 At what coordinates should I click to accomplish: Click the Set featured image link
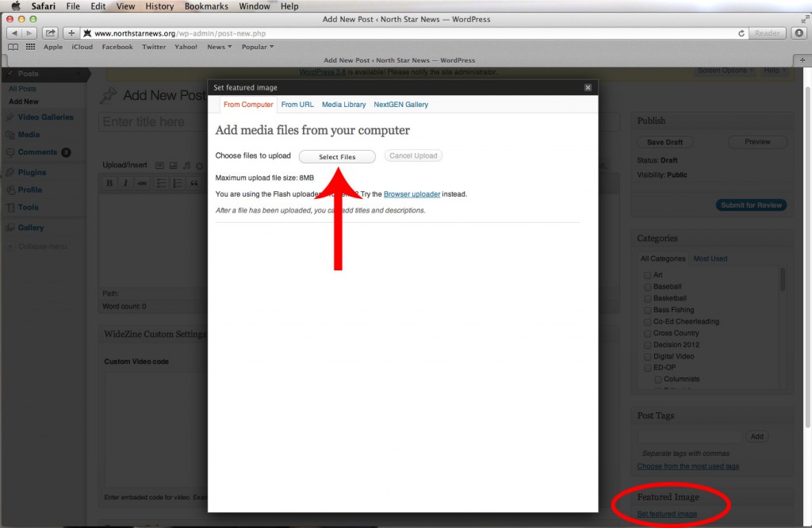pyautogui.click(x=666, y=514)
